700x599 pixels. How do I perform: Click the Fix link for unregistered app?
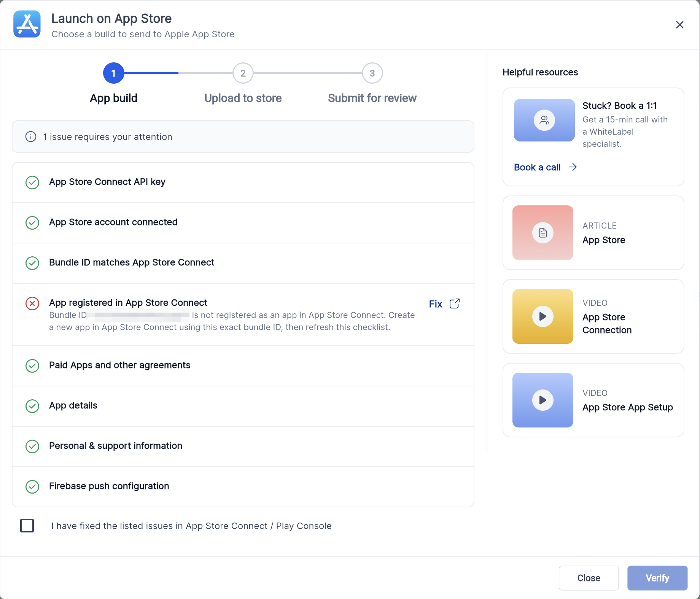click(x=436, y=304)
